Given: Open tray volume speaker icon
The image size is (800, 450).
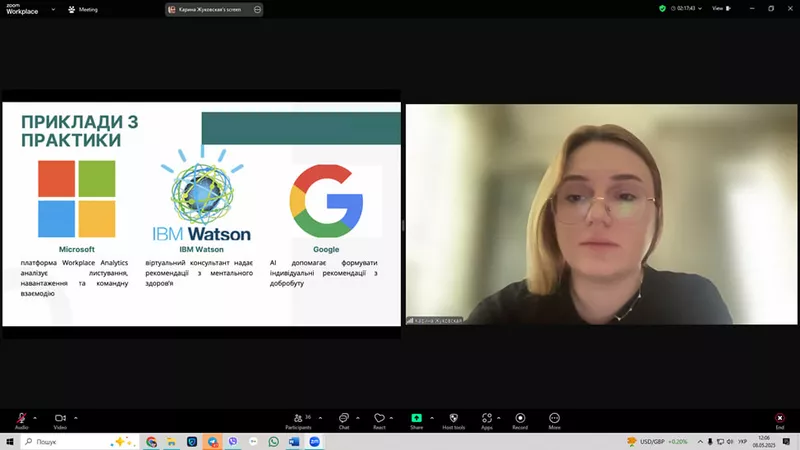Looking at the screenshot, I should click(x=730, y=442).
